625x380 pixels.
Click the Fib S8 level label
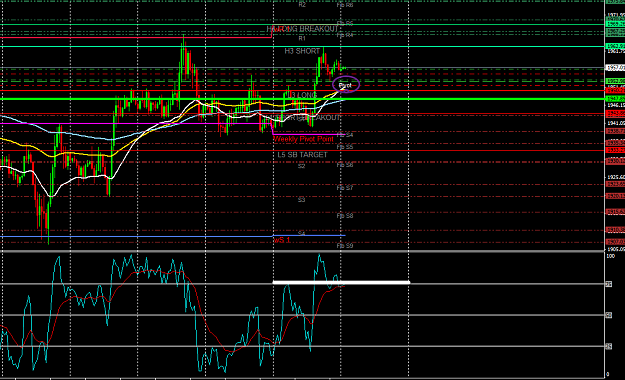coord(345,216)
